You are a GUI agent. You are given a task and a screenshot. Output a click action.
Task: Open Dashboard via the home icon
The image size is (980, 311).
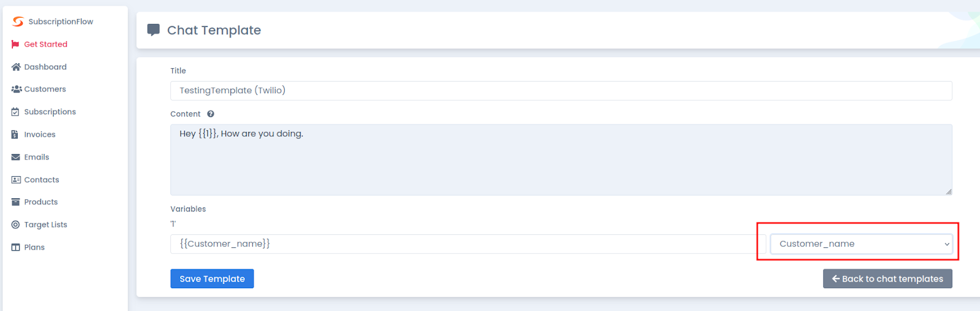16,67
